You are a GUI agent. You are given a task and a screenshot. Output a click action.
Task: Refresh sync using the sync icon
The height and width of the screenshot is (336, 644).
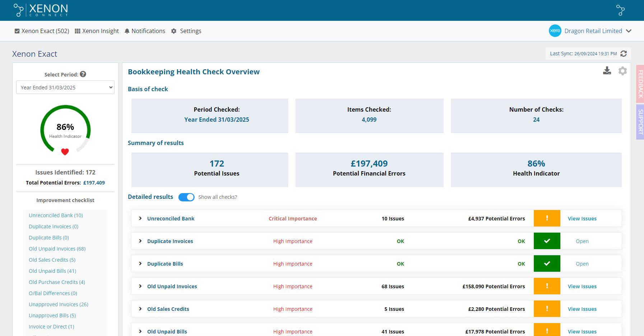tap(624, 53)
